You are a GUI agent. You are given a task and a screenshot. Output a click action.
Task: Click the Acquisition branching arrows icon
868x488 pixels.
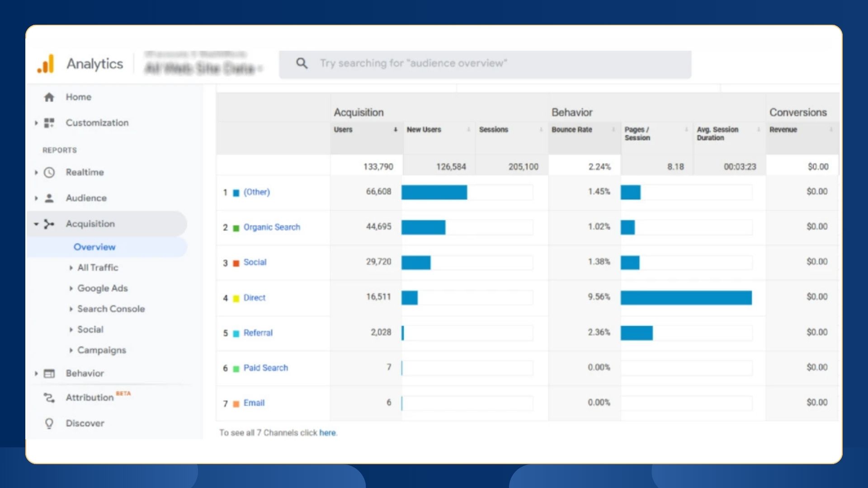pyautogui.click(x=49, y=224)
